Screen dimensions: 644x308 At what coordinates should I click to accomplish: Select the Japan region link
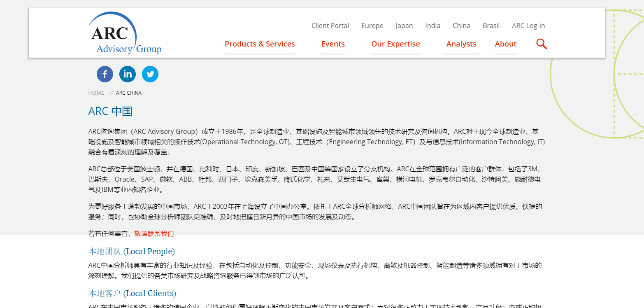pos(404,26)
